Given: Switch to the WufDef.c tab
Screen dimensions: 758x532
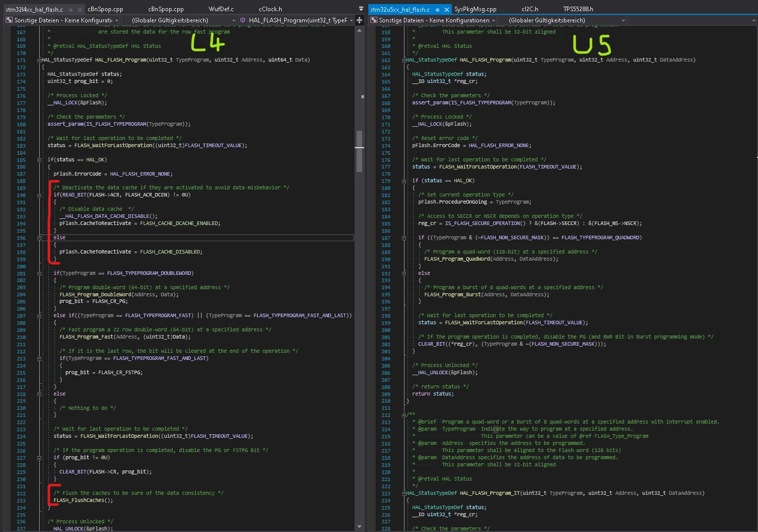Looking at the screenshot, I should [221, 9].
